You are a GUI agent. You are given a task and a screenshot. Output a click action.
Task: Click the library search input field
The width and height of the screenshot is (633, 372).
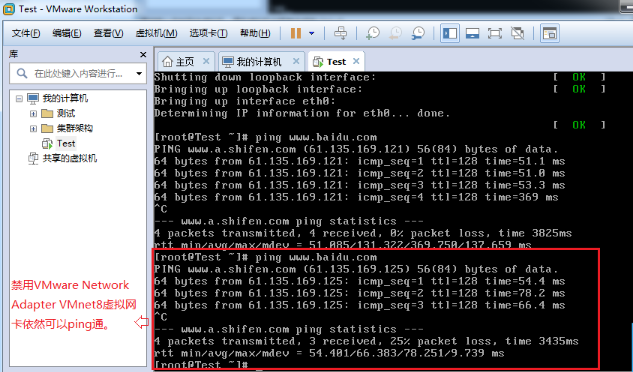tap(78, 74)
